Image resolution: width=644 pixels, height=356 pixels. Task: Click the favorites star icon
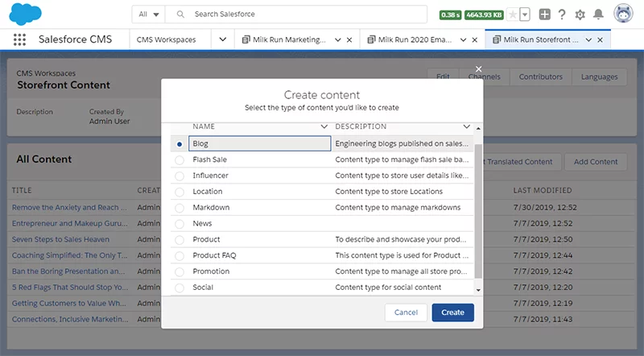tap(513, 14)
